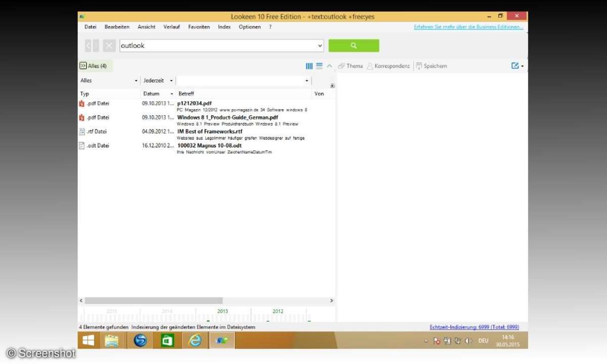Image resolution: width=607 pixels, height=364 pixels.
Task: Click the Korrespondenz button label
Action: point(392,66)
